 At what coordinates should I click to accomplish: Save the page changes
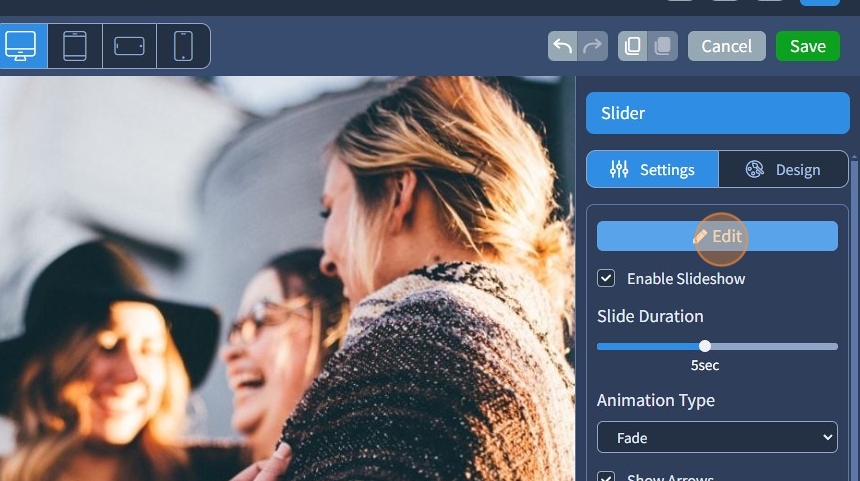tap(807, 46)
